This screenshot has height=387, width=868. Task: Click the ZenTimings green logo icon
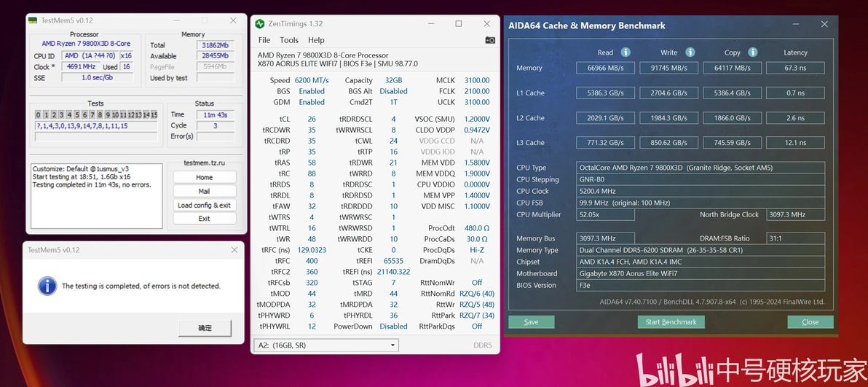[x=260, y=24]
